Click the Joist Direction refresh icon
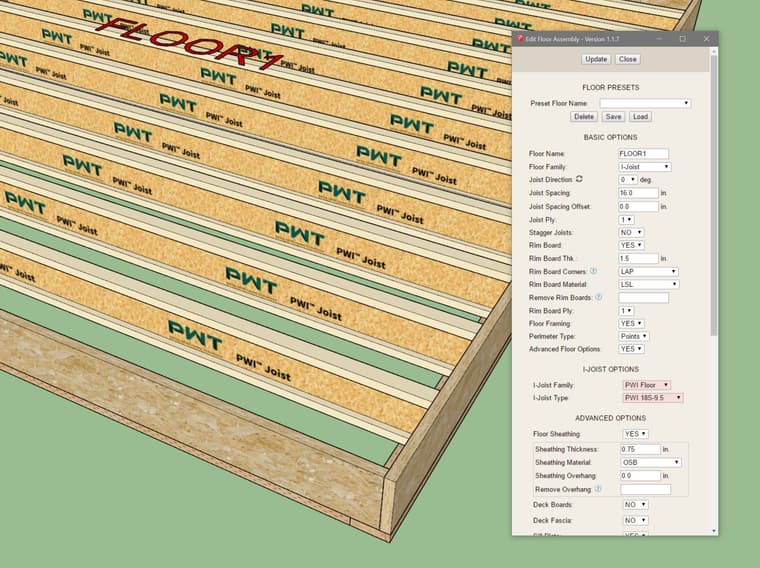Screen dimensions: 760x568 (x=579, y=178)
